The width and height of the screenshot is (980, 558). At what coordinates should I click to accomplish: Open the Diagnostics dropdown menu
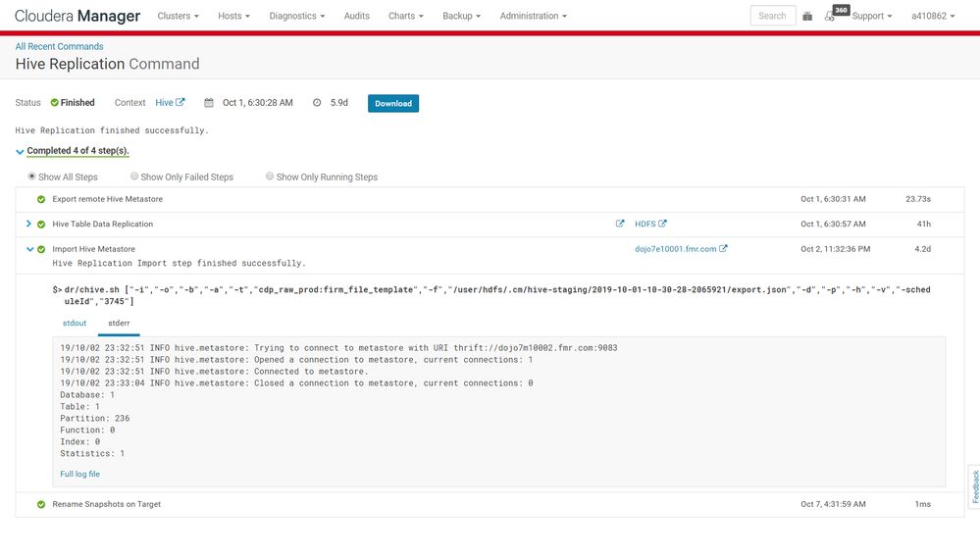pyautogui.click(x=297, y=17)
